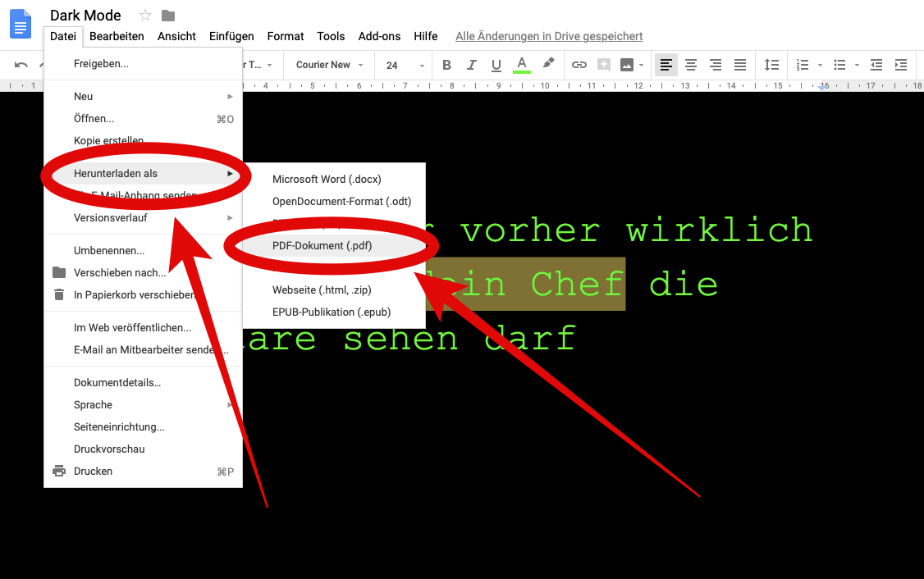924x579 pixels.
Task: Open the move-to-folder icon beside title
Action: [x=168, y=16]
